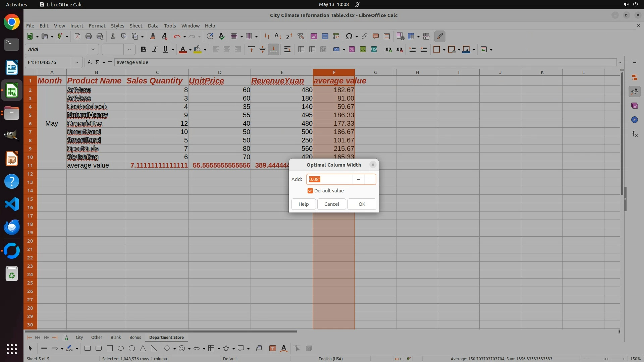Expand the Name Box dropdown
This screenshot has width=644, height=362.
point(77,62)
